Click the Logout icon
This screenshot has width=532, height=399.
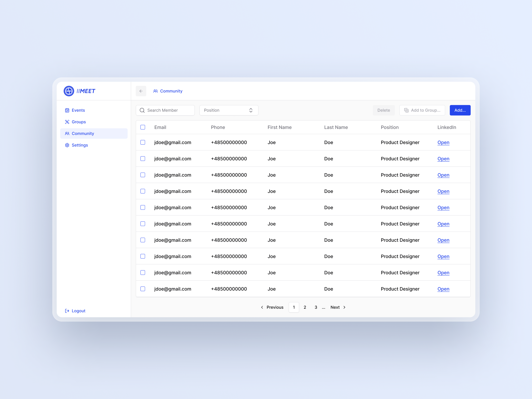click(67, 311)
